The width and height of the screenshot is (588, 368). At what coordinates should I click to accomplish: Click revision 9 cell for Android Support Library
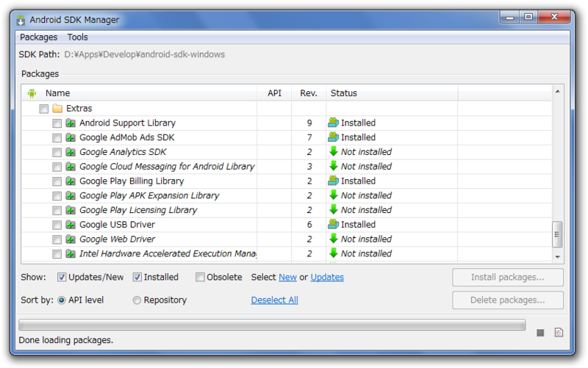click(309, 123)
